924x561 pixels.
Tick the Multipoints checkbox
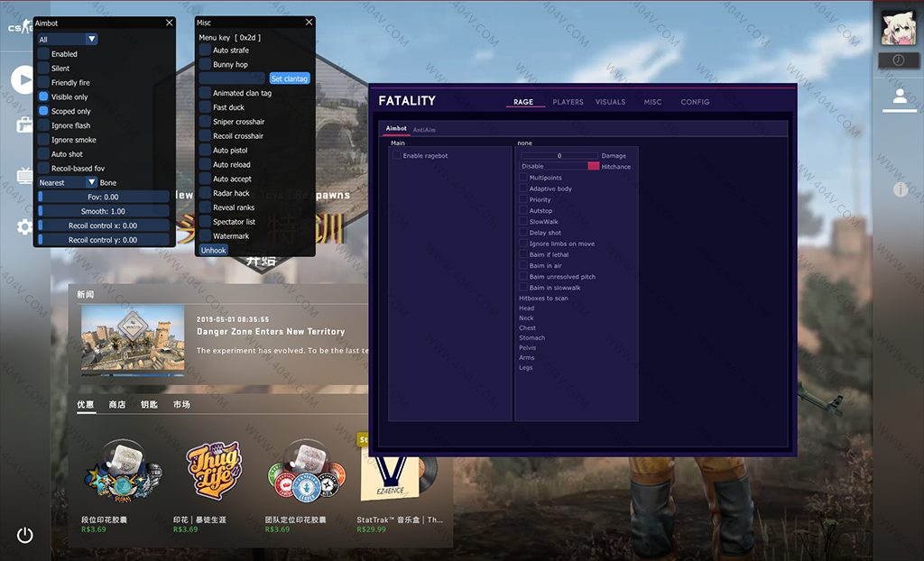(x=523, y=178)
